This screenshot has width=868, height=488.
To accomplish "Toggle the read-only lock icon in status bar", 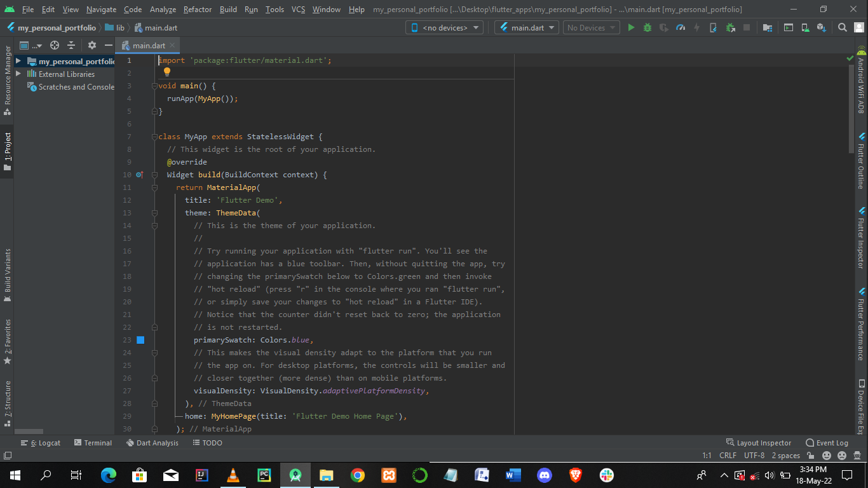I will tap(811, 456).
